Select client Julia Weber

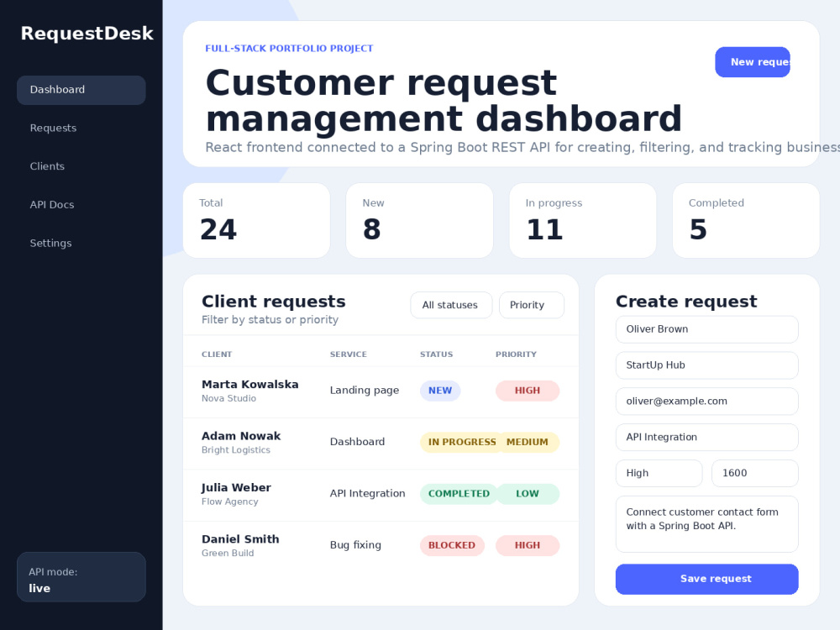[236, 488]
